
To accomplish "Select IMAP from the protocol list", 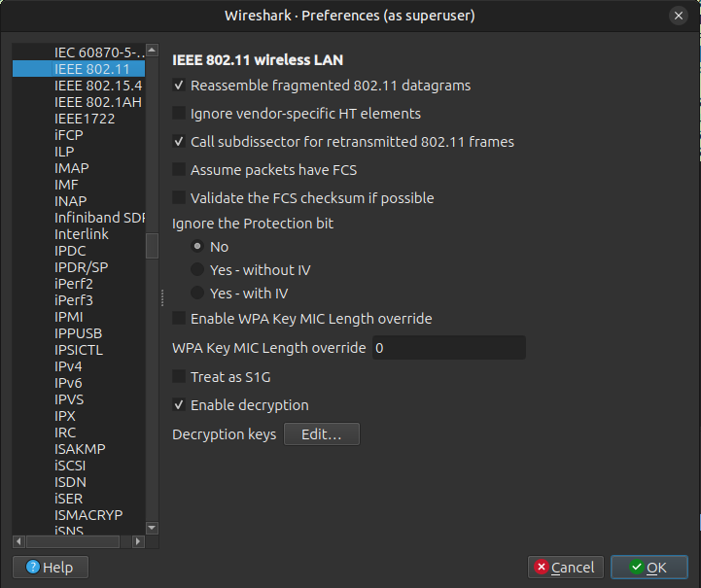I will 72,168.
